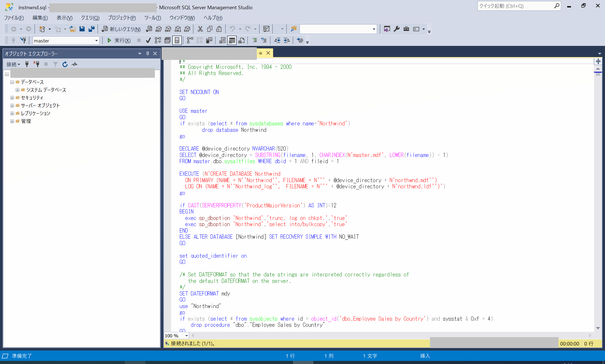Click the Comment Out Selected Lines icon
This screenshot has width=605, height=364.
click(255, 41)
